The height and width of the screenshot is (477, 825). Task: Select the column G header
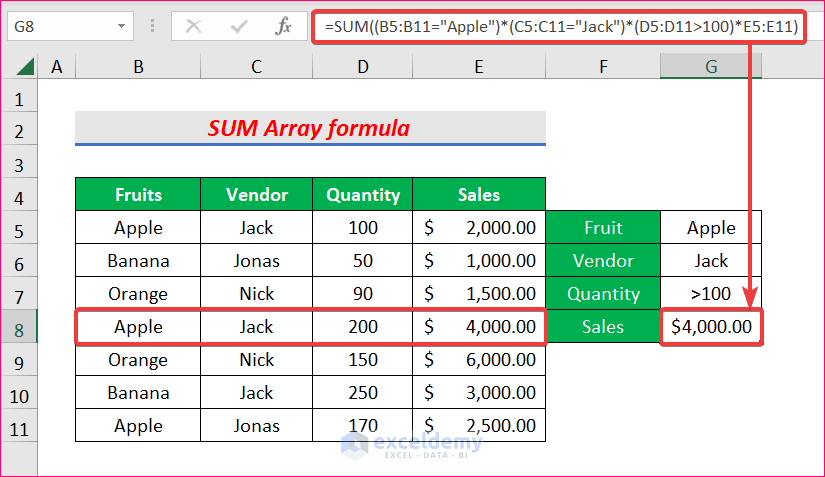(x=711, y=67)
